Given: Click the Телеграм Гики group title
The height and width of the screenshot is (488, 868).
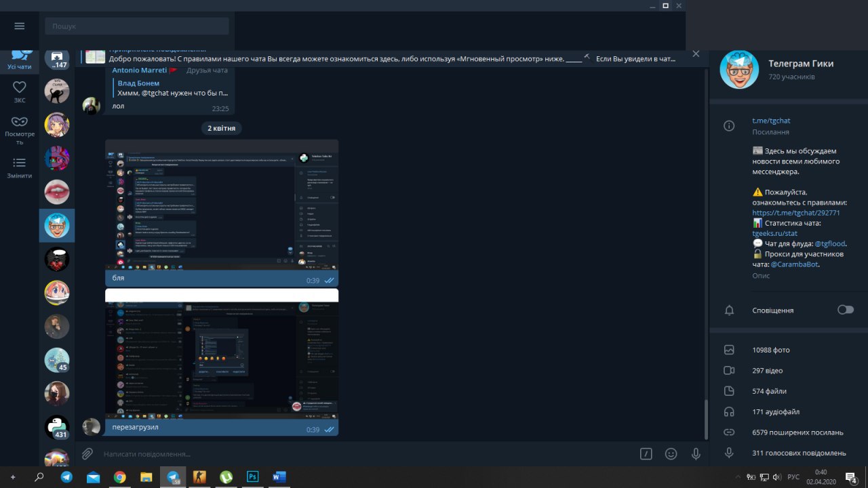Looking at the screenshot, I should [x=801, y=64].
